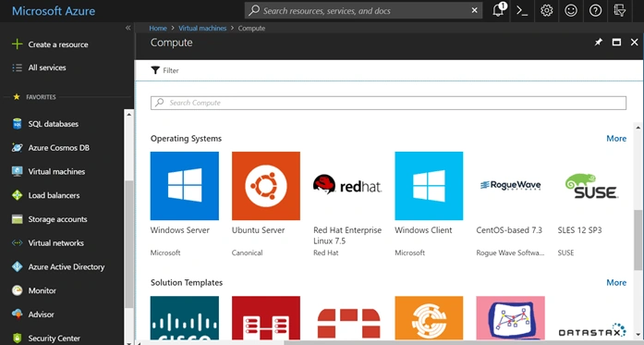Click the Microsoft Azure portal title
This screenshot has height=345, width=644.
[x=54, y=11]
